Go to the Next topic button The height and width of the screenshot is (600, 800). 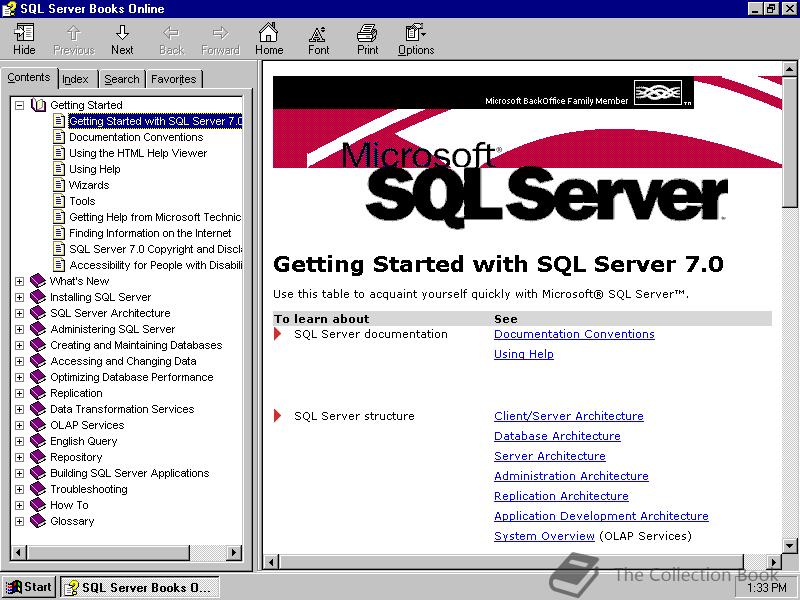(122, 39)
